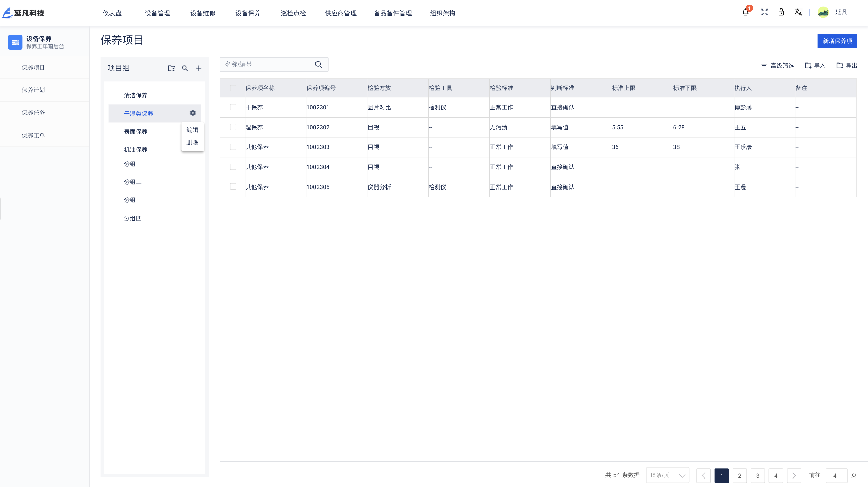Open the 设备维修 top menu

(x=203, y=13)
